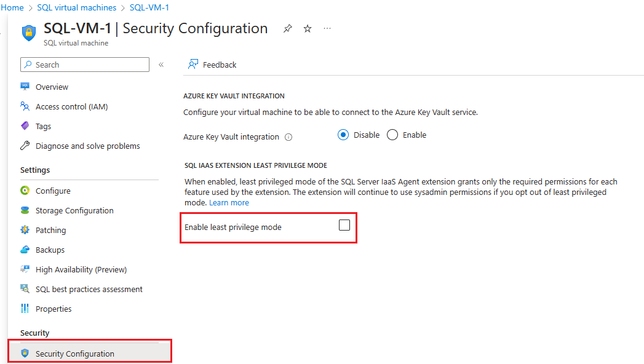644x364 pixels.
Task: Navigate to SQL virtual machines breadcrumb
Action: click(x=76, y=7)
